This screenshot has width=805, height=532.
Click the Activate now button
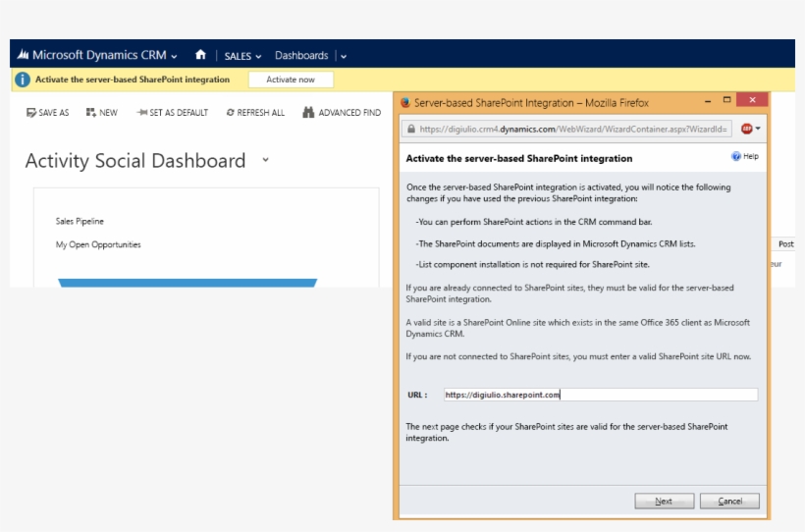pos(291,80)
